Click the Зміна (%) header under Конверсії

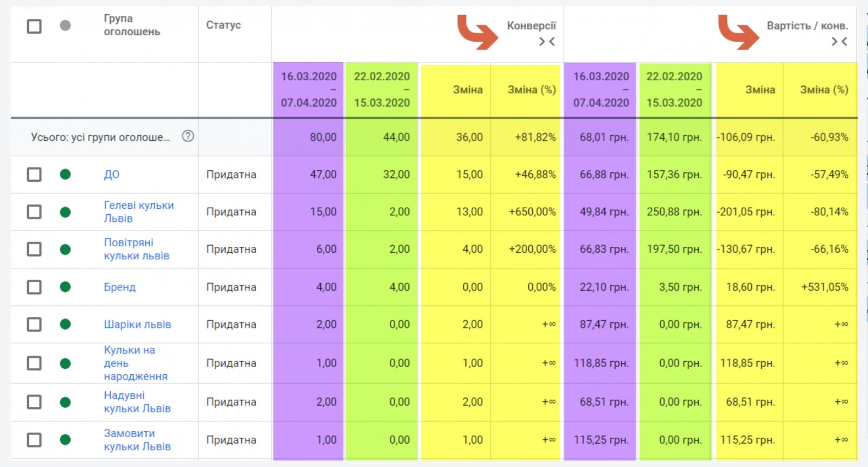click(532, 89)
